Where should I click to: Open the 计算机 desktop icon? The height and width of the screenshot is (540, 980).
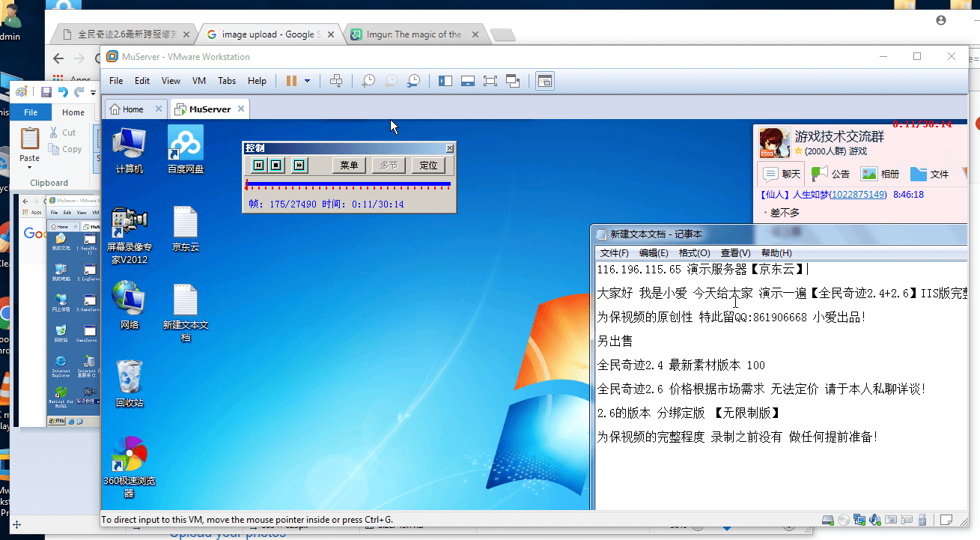pyautogui.click(x=129, y=151)
